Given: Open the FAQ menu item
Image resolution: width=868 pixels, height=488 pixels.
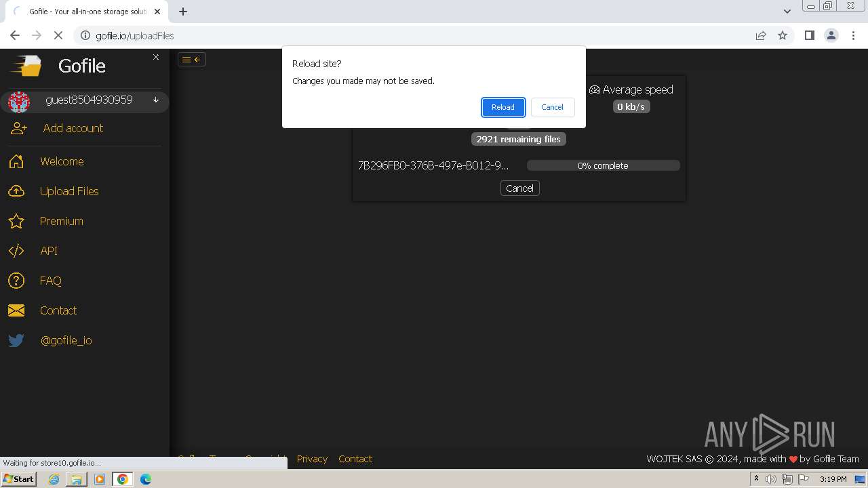Looking at the screenshot, I should pos(51,281).
